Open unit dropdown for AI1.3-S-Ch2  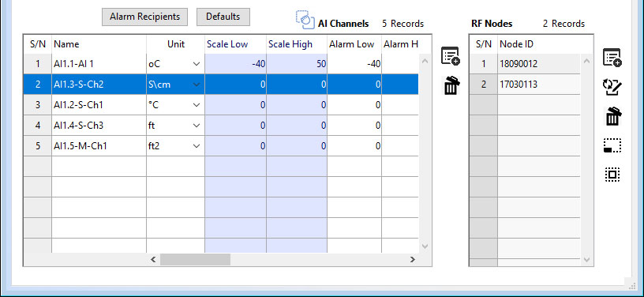coord(197,85)
